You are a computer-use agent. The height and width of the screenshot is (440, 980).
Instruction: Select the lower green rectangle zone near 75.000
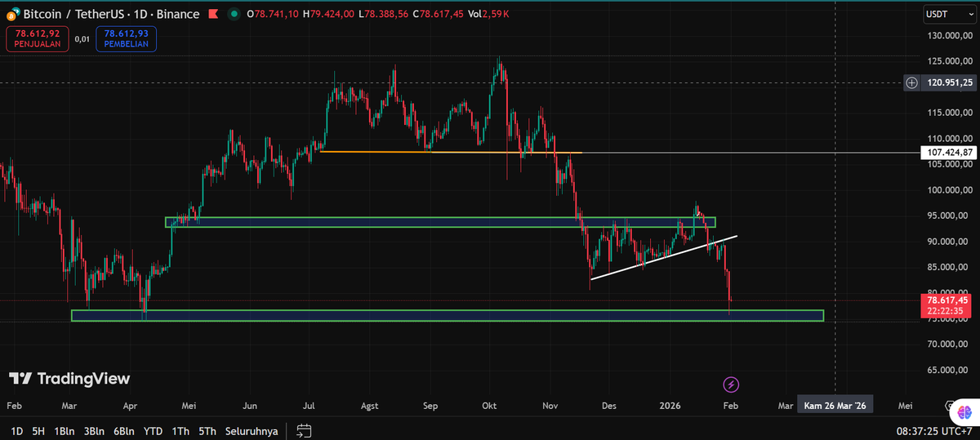pyautogui.click(x=448, y=315)
